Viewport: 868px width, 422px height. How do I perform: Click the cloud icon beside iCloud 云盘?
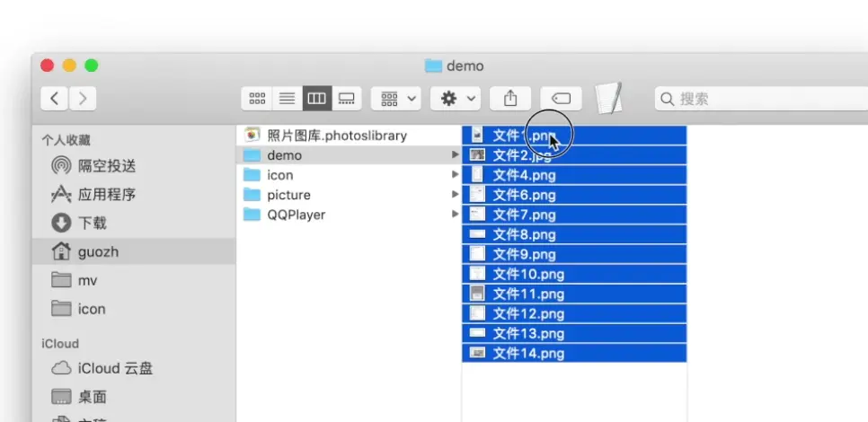coord(61,368)
